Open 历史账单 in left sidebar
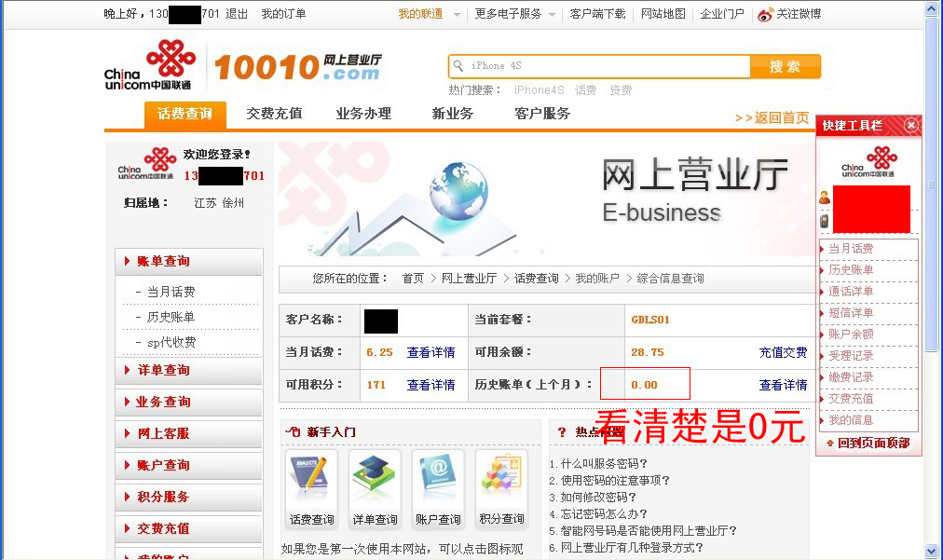Viewport: 943px width, 560px height. click(171, 317)
